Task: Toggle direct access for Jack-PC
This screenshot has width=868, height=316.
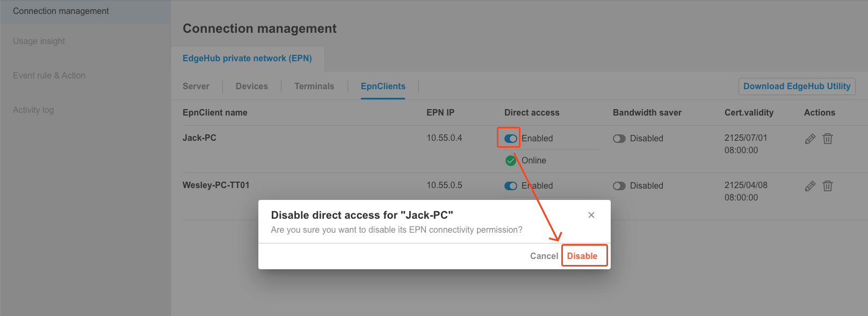Action: (509, 138)
